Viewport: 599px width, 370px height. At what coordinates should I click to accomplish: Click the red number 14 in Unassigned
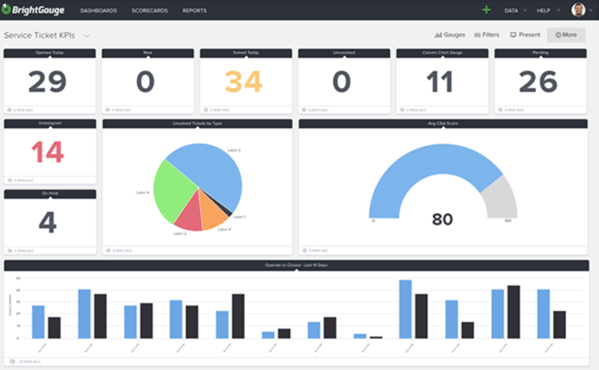47,152
